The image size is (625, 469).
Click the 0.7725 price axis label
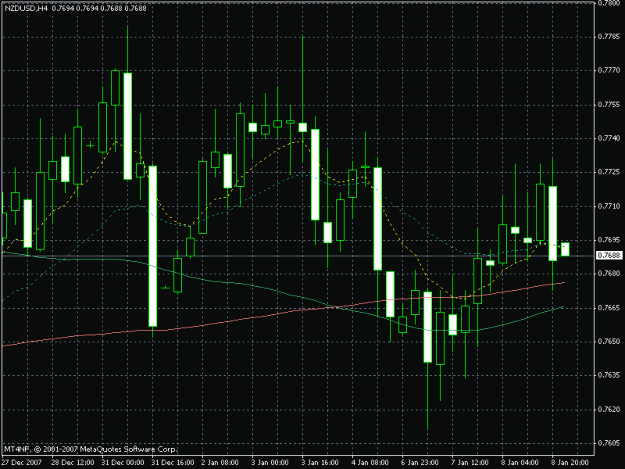pos(609,172)
